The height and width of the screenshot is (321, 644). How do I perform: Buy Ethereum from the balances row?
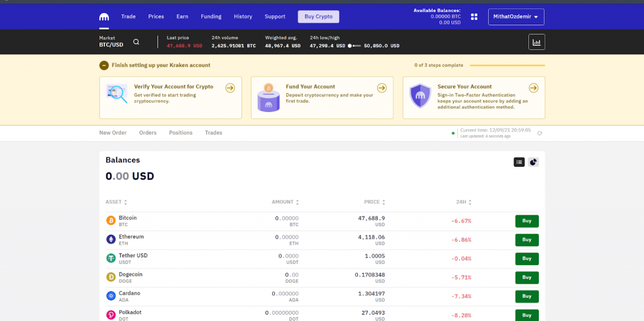tap(527, 240)
